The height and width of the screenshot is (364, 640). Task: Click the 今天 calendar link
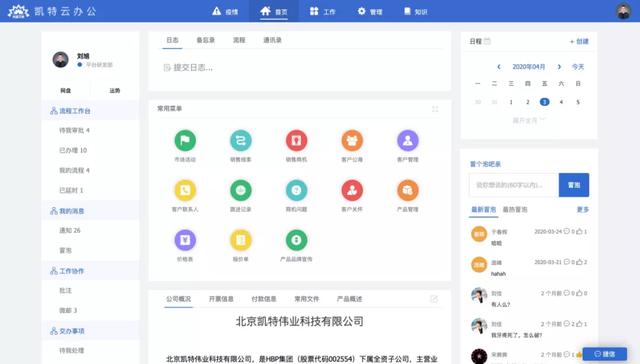578,67
